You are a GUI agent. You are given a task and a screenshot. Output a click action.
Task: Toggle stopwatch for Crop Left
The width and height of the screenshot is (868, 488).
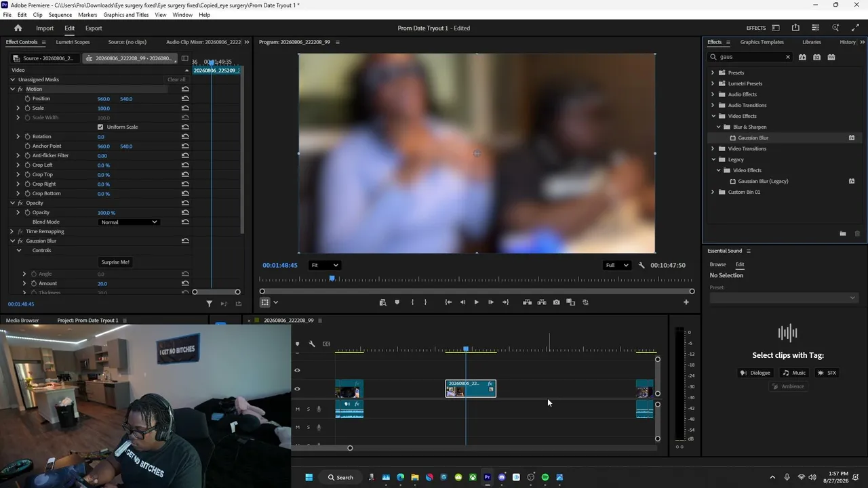(x=27, y=165)
